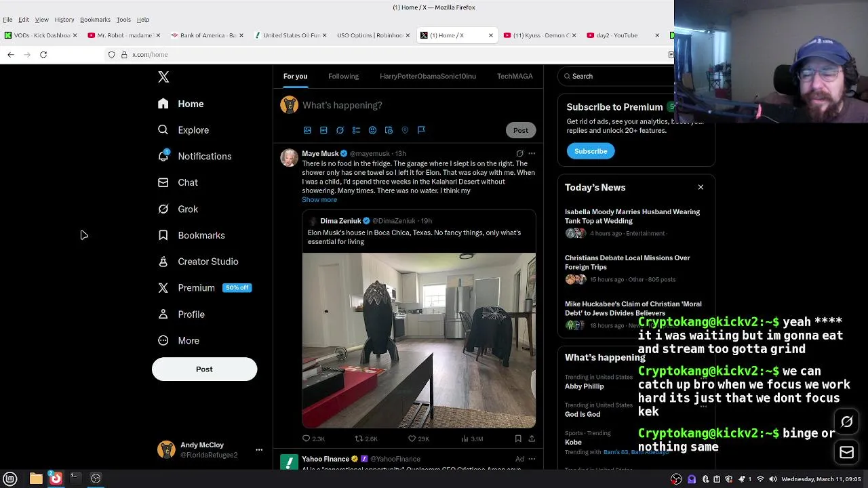
Task: Add a poll to the new post
Action: [356, 130]
